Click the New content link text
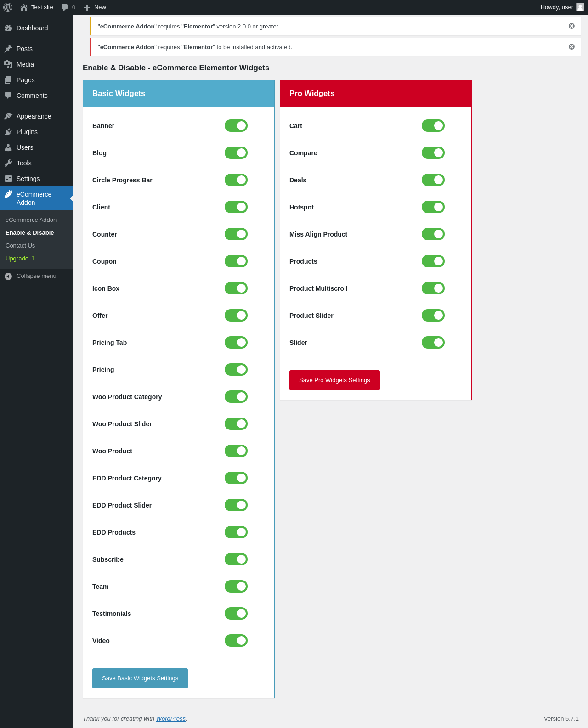 100,7
